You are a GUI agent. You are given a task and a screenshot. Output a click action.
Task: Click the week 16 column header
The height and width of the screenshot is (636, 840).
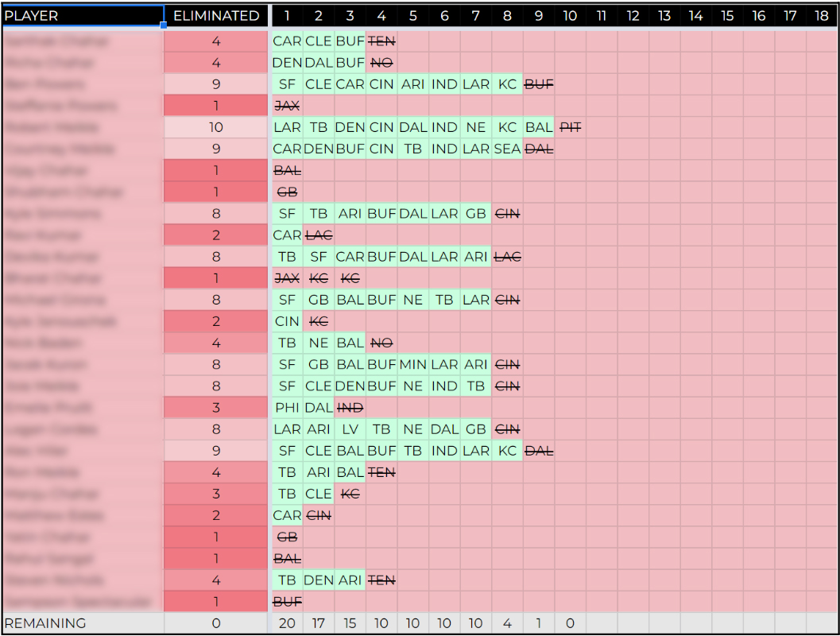pos(759,16)
